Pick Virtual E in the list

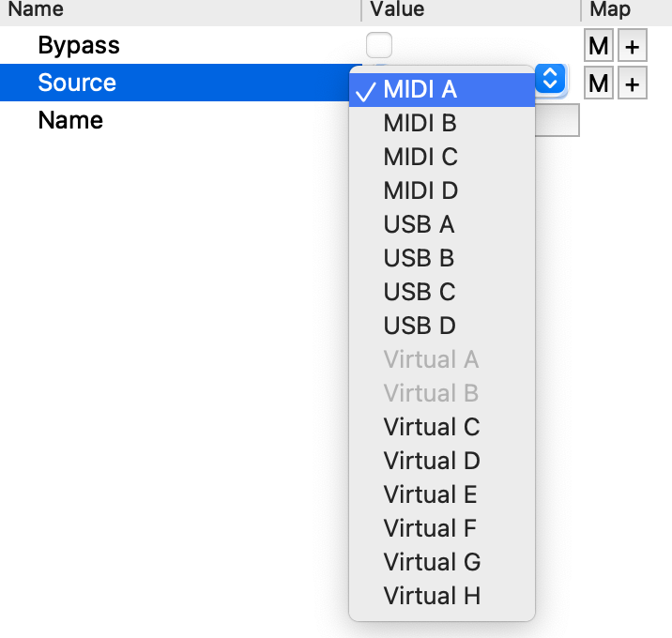(430, 494)
